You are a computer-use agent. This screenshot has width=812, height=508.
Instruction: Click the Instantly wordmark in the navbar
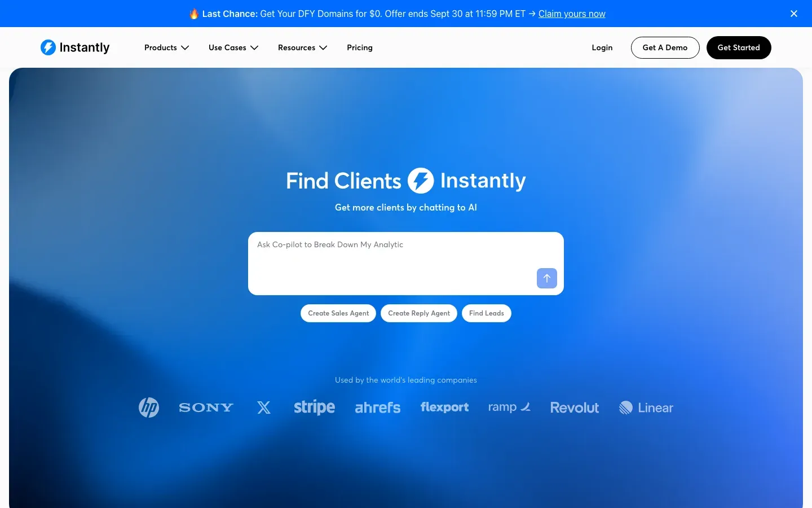(85, 47)
